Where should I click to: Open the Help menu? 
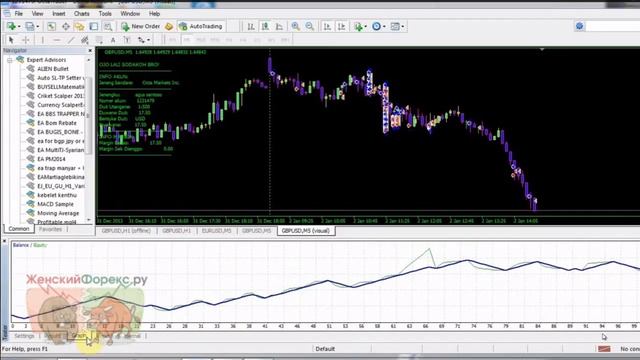(x=154, y=13)
